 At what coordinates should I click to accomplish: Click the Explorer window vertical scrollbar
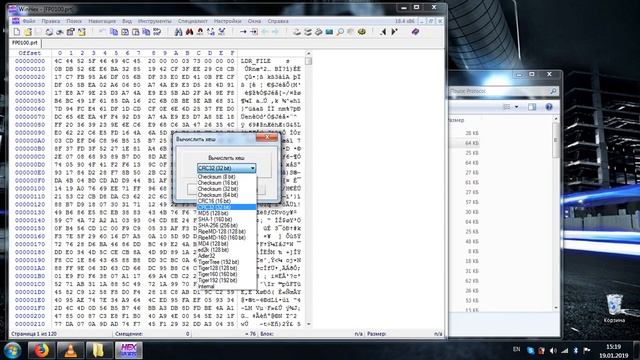tap(556, 213)
